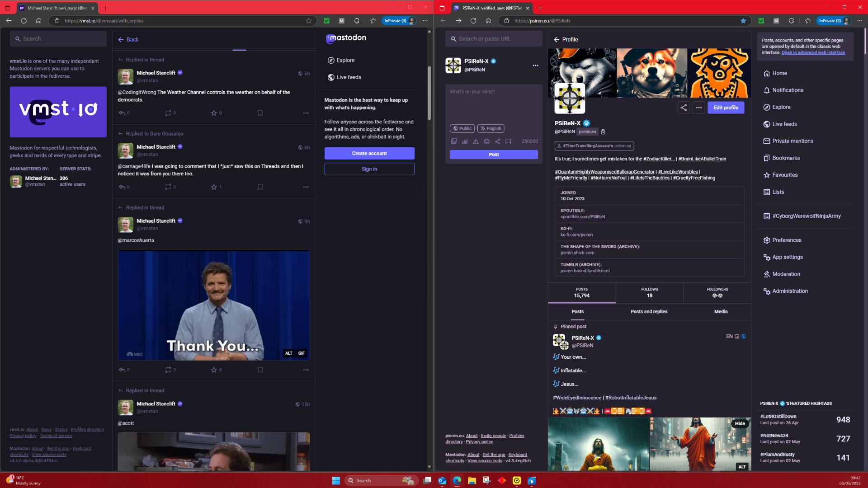This screenshot has width=868, height=488.
Task: Open the Public visibility dropdown in compose box
Action: (462, 129)
